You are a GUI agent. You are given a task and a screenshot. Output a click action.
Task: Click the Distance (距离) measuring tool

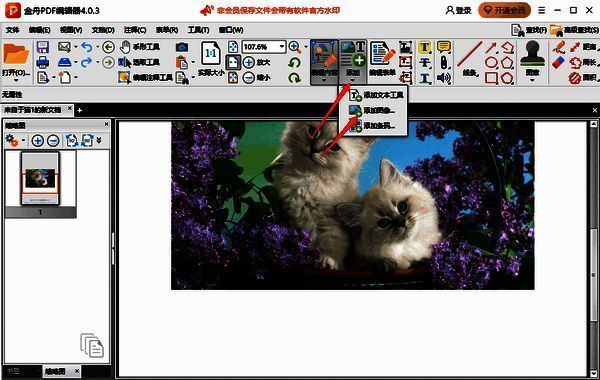pos(583,47)
